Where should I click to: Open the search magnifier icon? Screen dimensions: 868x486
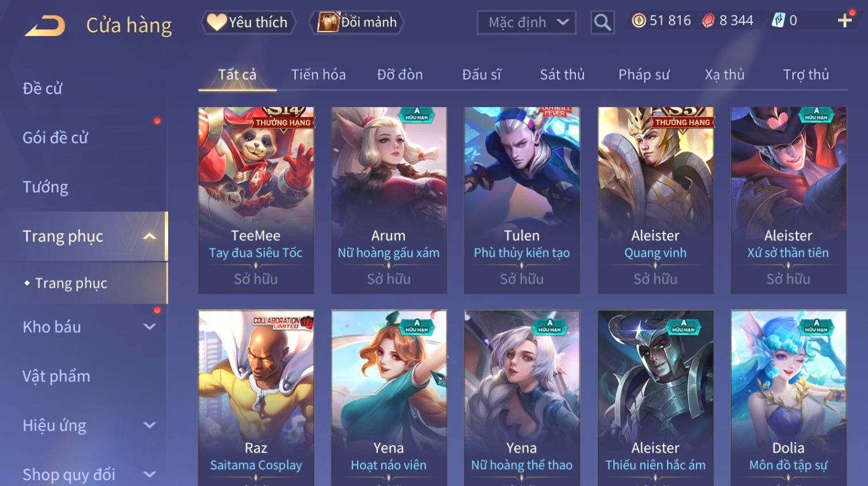click(x=602, y=22)
